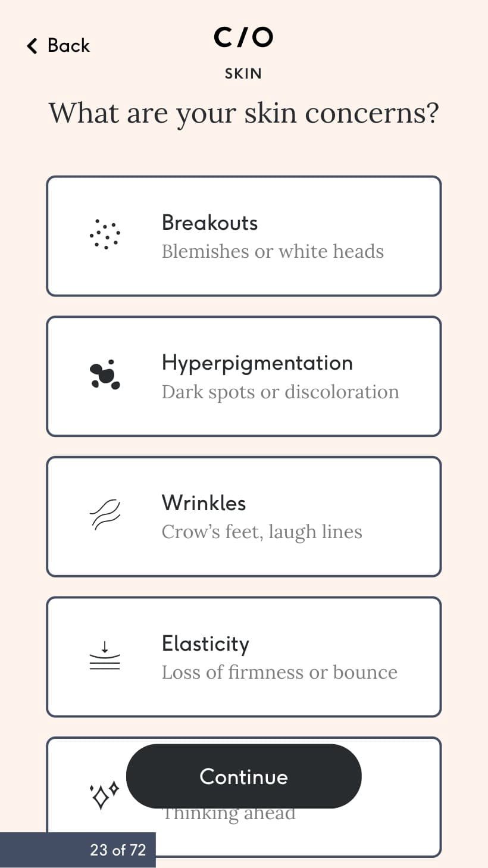The height and width of the screenshot is (868, 488).
Task: Choose the 'Crow's feet, laugh lines' description
Action: click(262, 532)
